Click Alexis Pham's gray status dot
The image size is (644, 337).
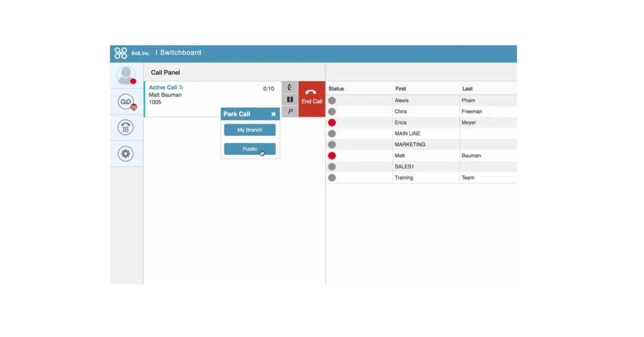point(332,101)
